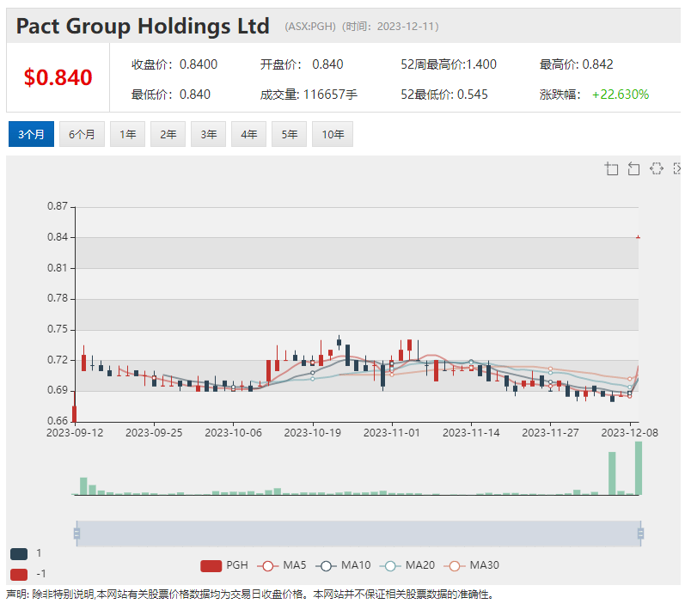Show the 2年 price history

(x=168, y=134)
